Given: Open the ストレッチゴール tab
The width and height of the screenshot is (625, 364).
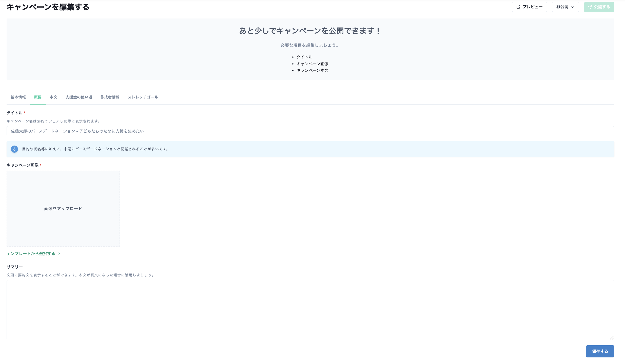Looking at the screenshot, I should tap(143, 97).
